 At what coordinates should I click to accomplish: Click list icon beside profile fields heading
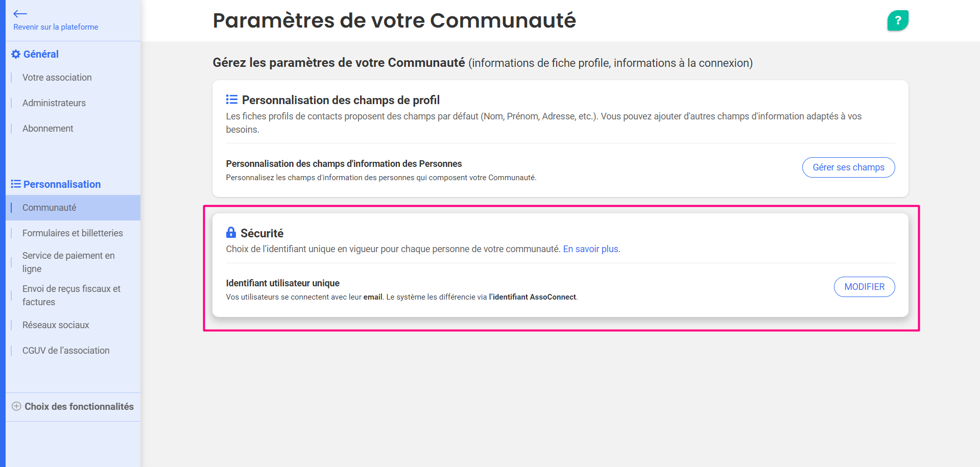point(232,100)
